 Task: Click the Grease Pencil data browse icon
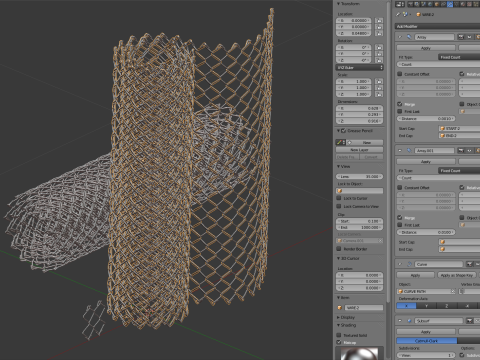pyautogui.click(x=341, y=142)
